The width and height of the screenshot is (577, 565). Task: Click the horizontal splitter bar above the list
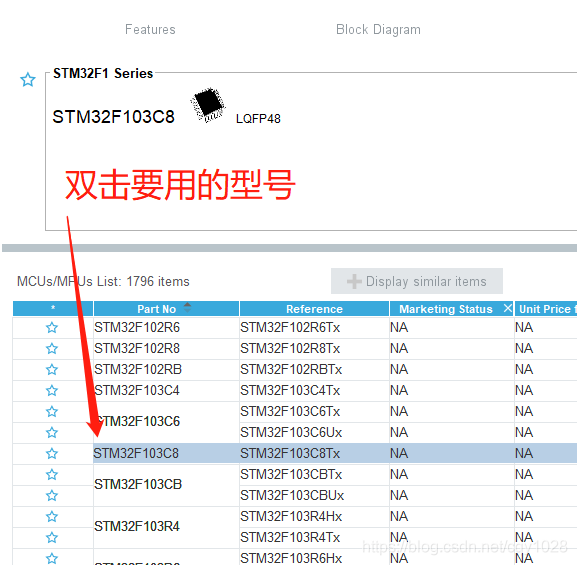[x=289, y=248]
